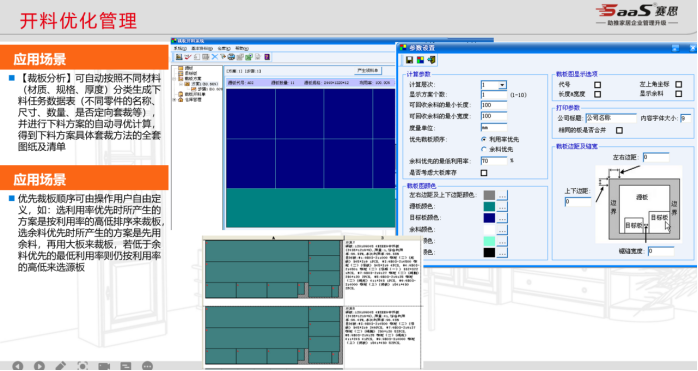Tick the 代号 display checkbox
This screenshot has width=698, height=371.
point(597,84)
